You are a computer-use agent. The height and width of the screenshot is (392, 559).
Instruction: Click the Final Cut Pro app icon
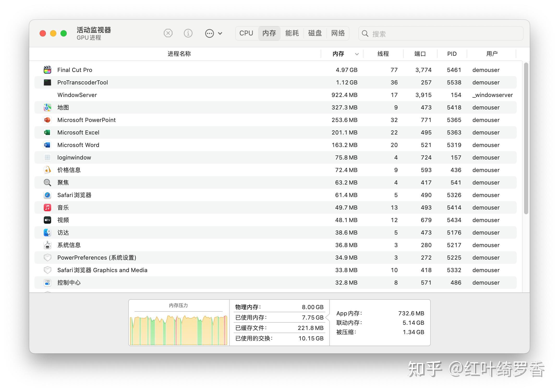click(47, 70)
